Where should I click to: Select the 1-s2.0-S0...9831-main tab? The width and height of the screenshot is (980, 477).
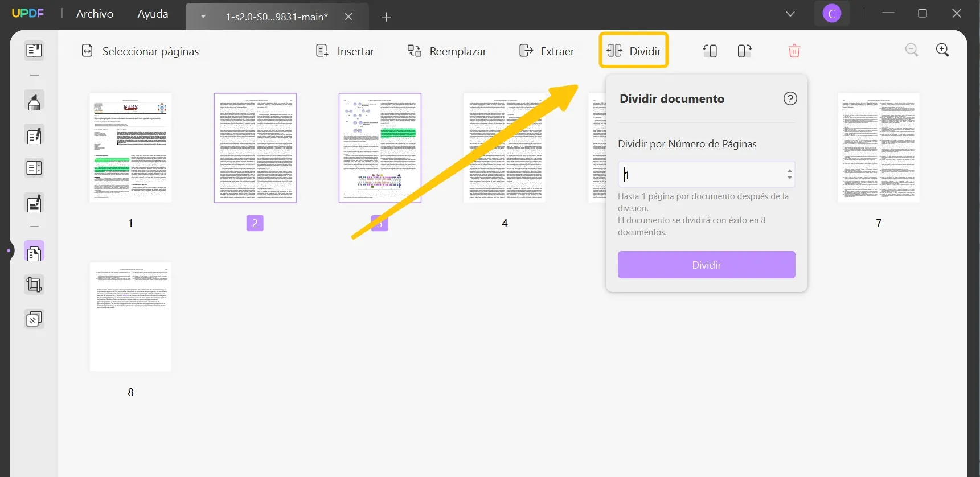[x=276, y=17]
